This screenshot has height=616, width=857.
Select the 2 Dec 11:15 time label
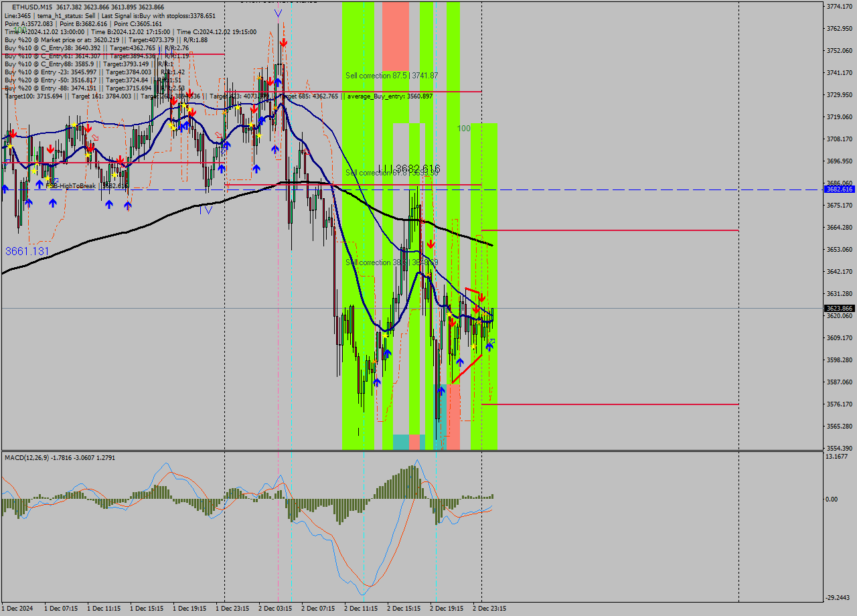click(x=361, y=609)
